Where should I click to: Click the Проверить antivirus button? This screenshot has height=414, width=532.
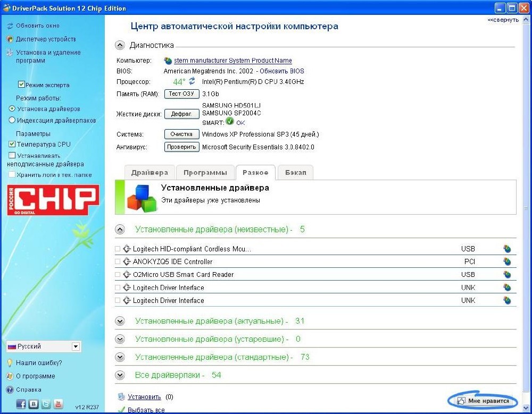181,147
